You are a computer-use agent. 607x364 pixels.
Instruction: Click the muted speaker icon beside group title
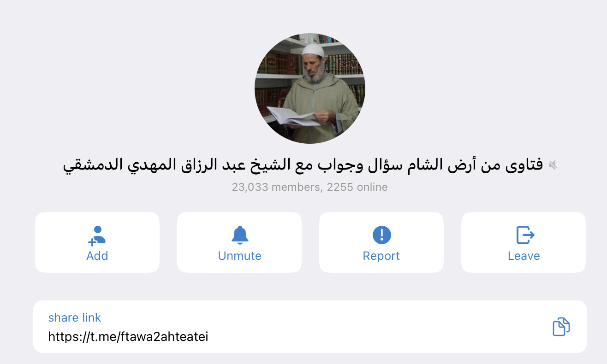point(553,165)
